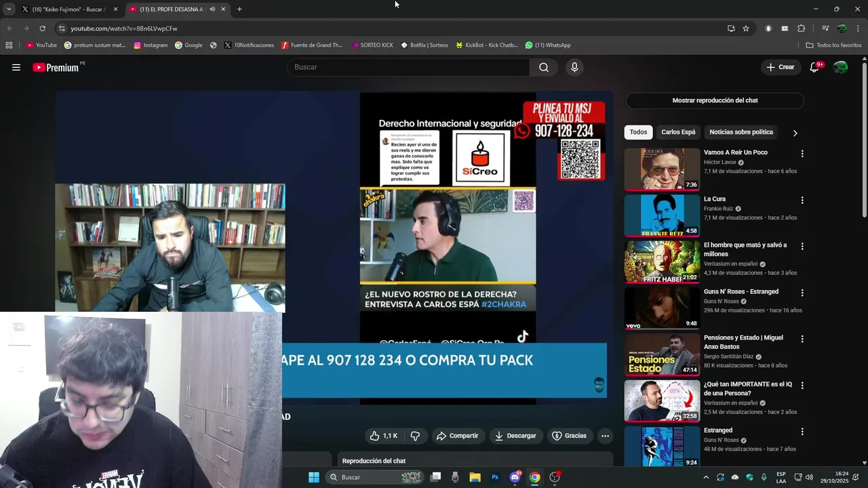Like the video with thumbs up
Image resolution: width=868 pixels, height=488 pixels.
coord(384,436)
